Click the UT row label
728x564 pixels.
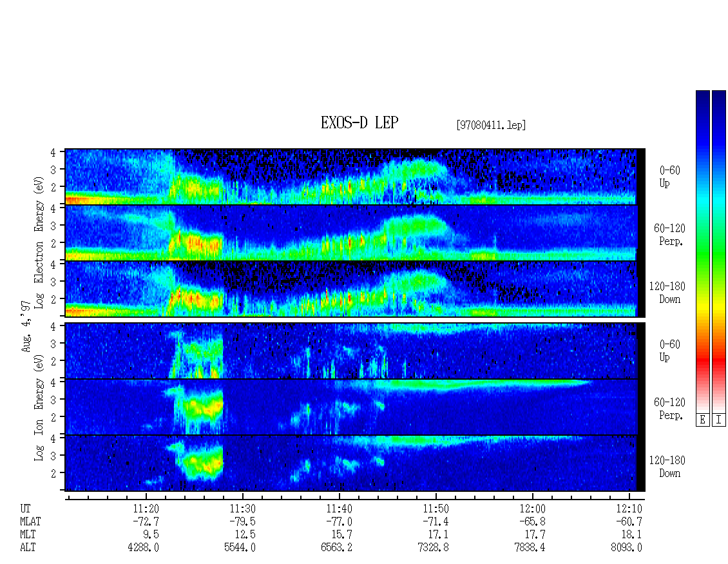click(x=25, y=509)
